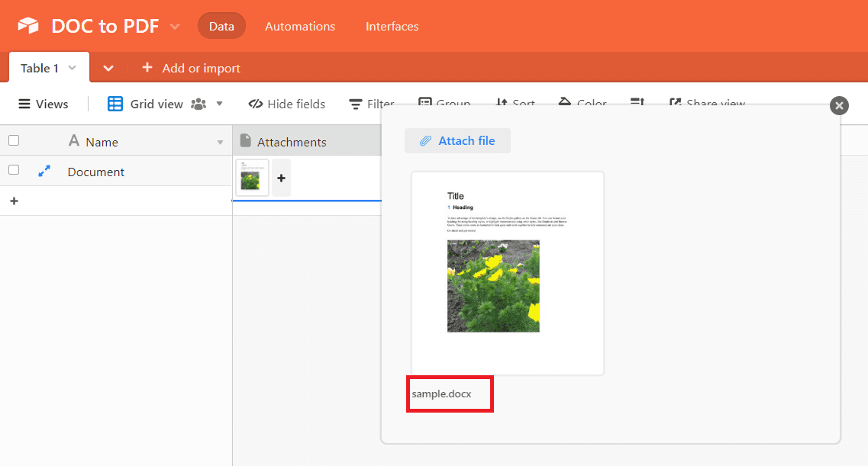
Task: Open the Hide fields menu
Action: 295,104
